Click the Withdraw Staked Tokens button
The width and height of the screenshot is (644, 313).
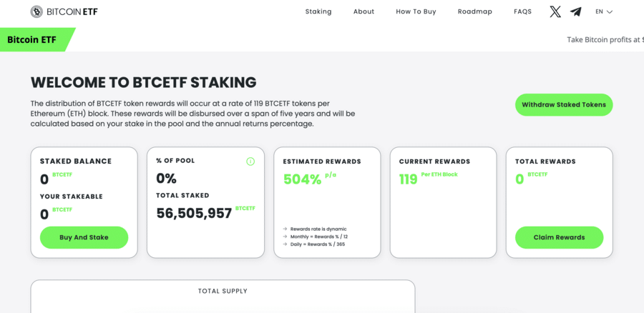(x=564, y=104)
